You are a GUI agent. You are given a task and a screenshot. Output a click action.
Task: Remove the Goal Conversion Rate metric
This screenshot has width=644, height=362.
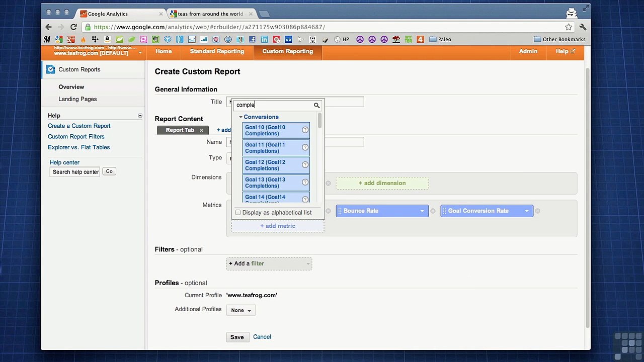[537, 211]
